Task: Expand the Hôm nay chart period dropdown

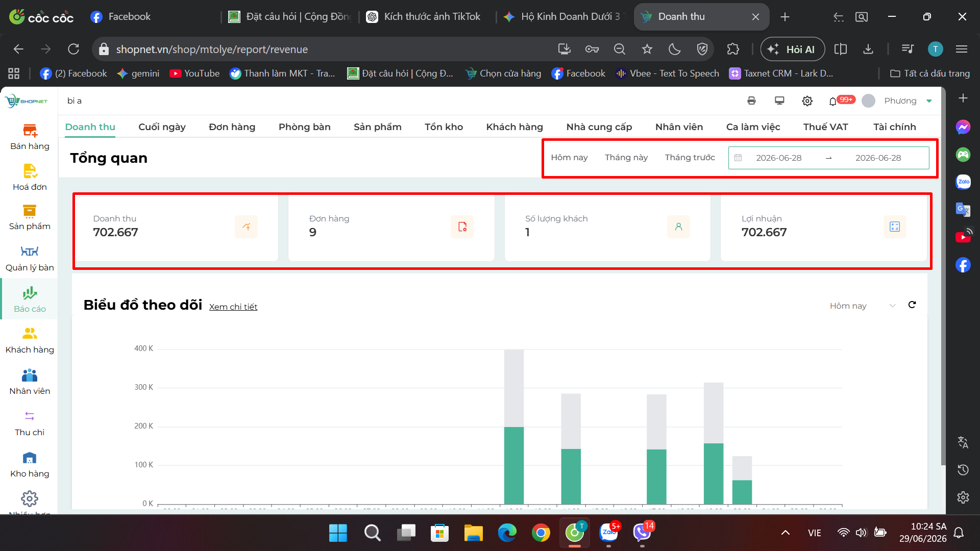Action: 863,306
